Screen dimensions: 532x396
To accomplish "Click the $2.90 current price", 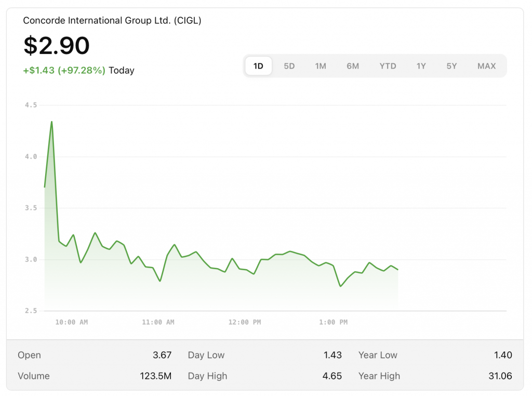I will coord(57,46).
